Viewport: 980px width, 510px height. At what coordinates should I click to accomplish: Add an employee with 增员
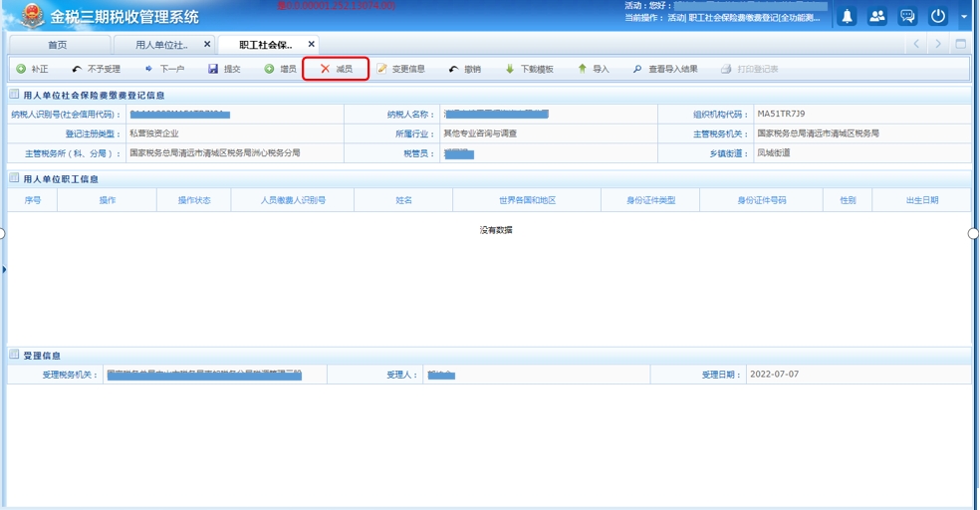(280, 70)
